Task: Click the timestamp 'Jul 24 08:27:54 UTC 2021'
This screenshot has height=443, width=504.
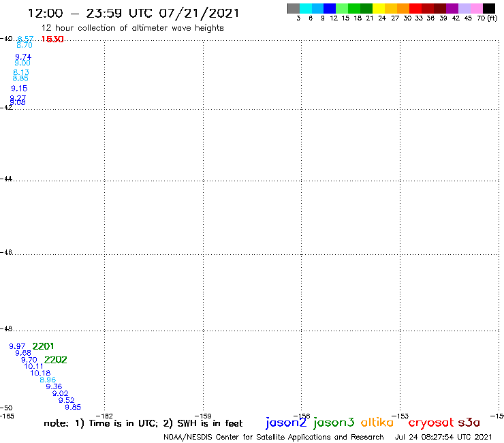Action: coord(443,438)
